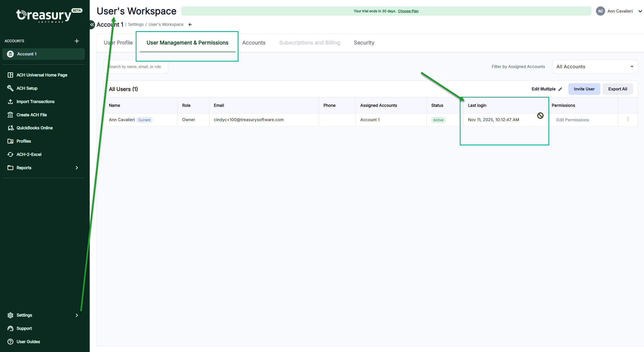
Task: Click the Invite User button
Action: click(x=584, y=89)
